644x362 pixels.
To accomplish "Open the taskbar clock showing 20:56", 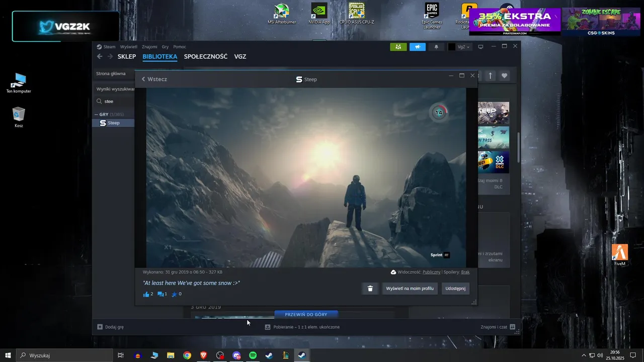I will coord(615,355).
